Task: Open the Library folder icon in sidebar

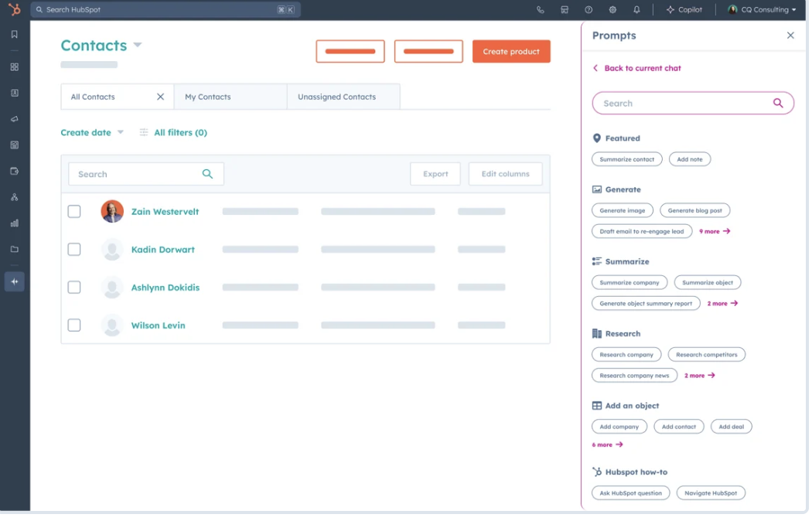Action: (x=15, y=250)
